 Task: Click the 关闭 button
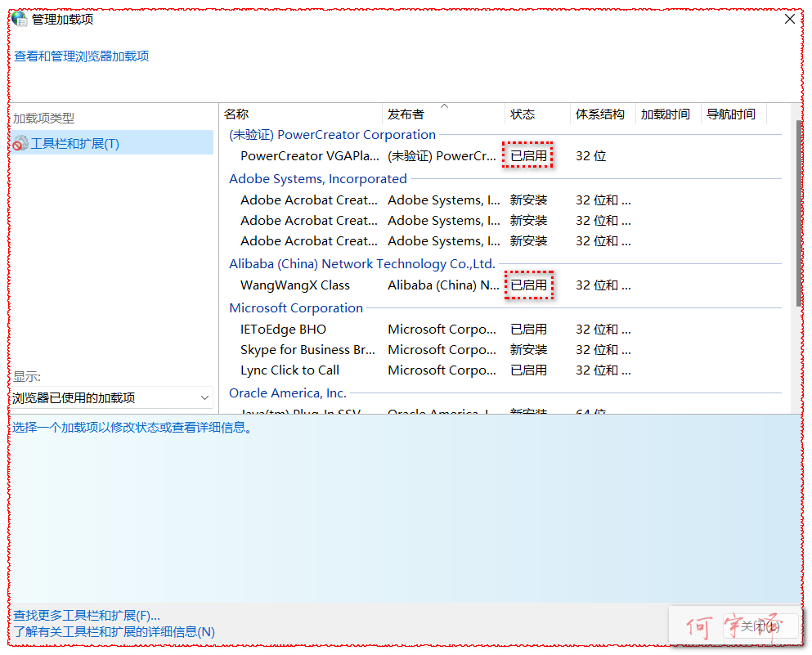point(759,626)
